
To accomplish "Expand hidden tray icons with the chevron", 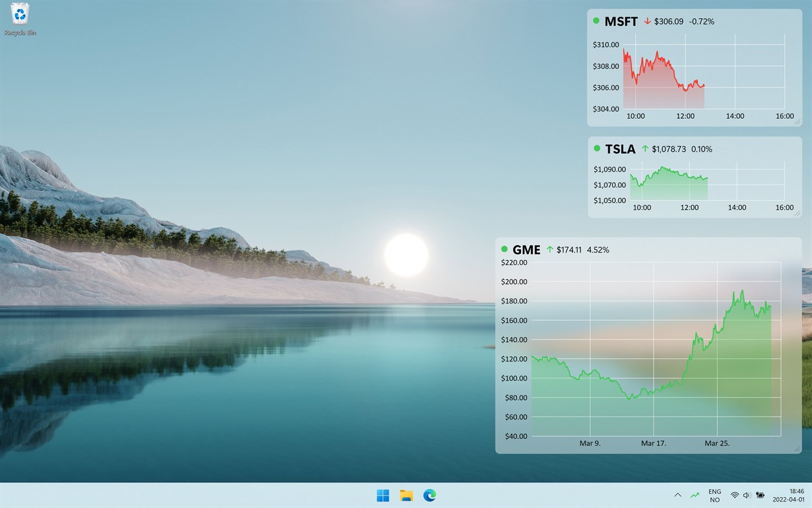I will click(x=677, y=495).
